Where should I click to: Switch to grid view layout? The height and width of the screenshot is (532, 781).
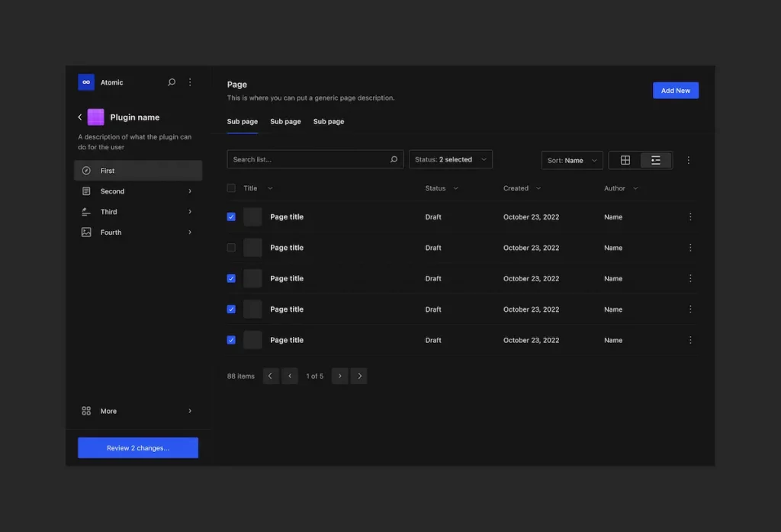click(x=625, y=160)
